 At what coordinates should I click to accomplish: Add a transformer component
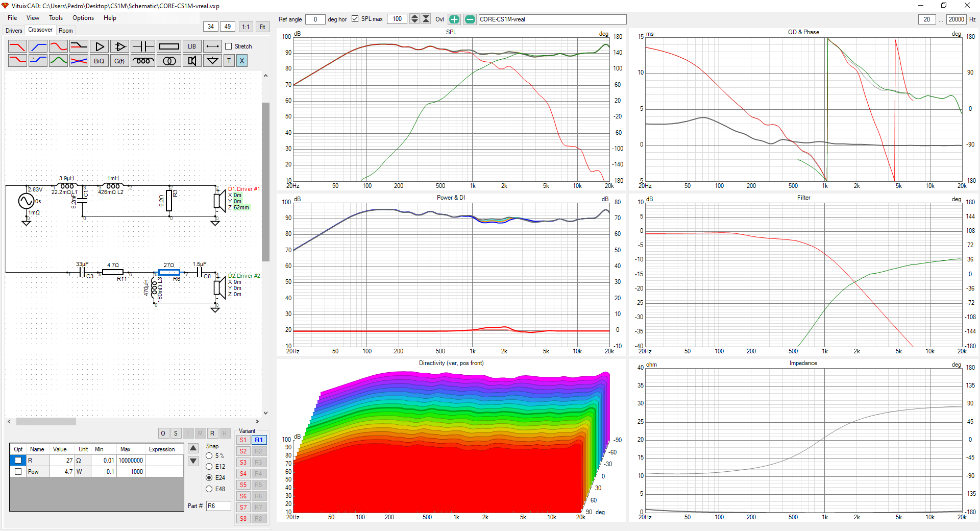(x=169, y=61)
